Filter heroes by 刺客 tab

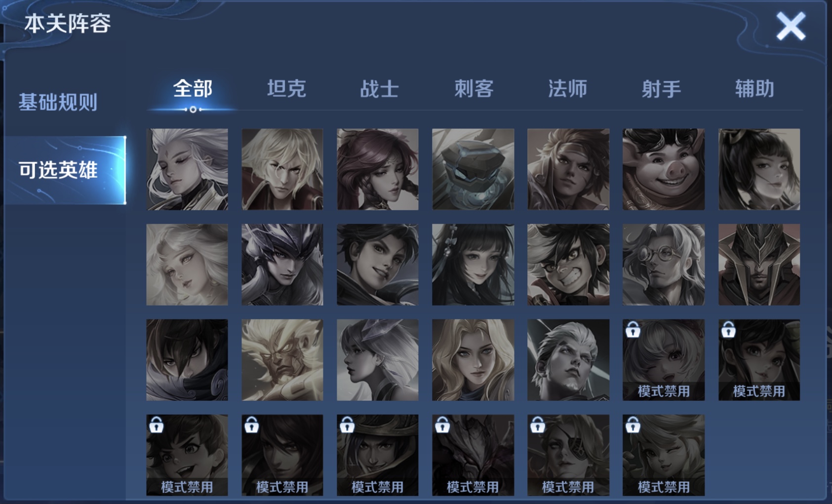click(474, 89)
